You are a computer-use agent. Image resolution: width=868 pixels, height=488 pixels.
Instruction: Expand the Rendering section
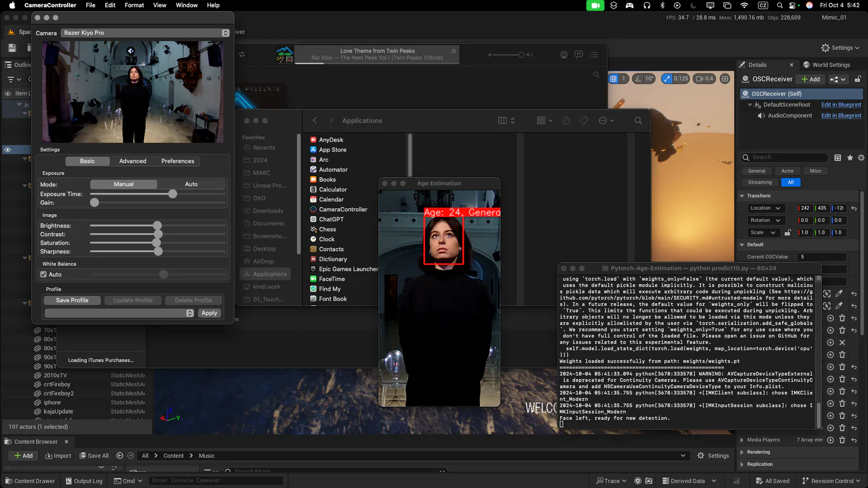click(742, 452)
